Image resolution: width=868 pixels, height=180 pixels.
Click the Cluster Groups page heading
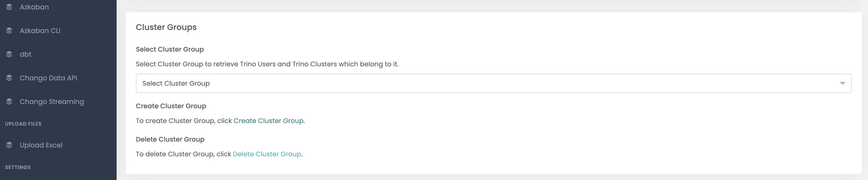click(166, 27)
